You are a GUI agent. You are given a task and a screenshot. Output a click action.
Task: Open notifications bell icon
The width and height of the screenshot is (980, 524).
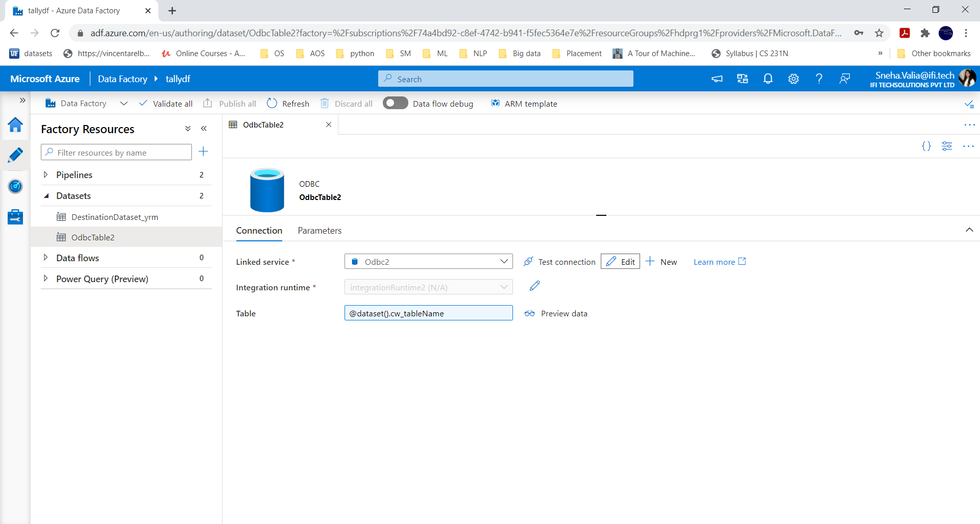(768, 79)
